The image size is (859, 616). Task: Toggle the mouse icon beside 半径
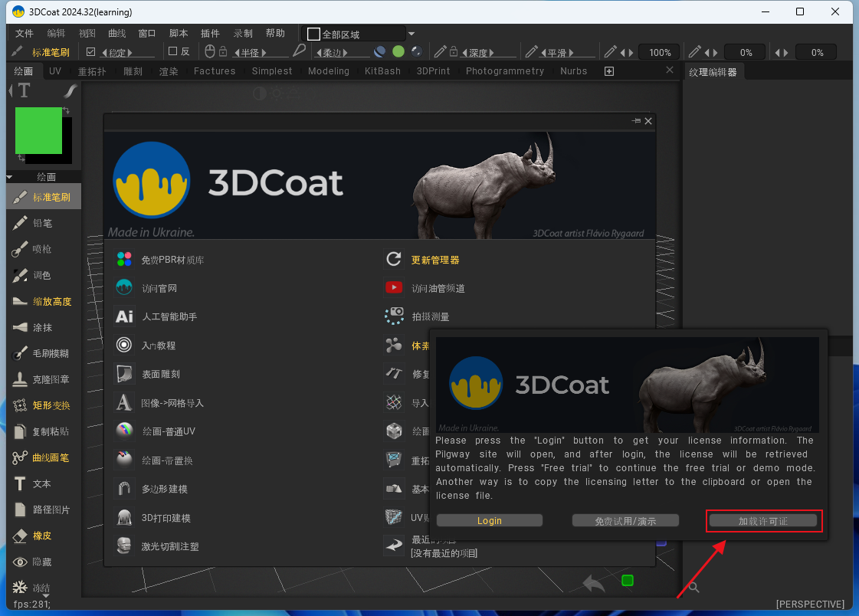click(x=209, y=51)
